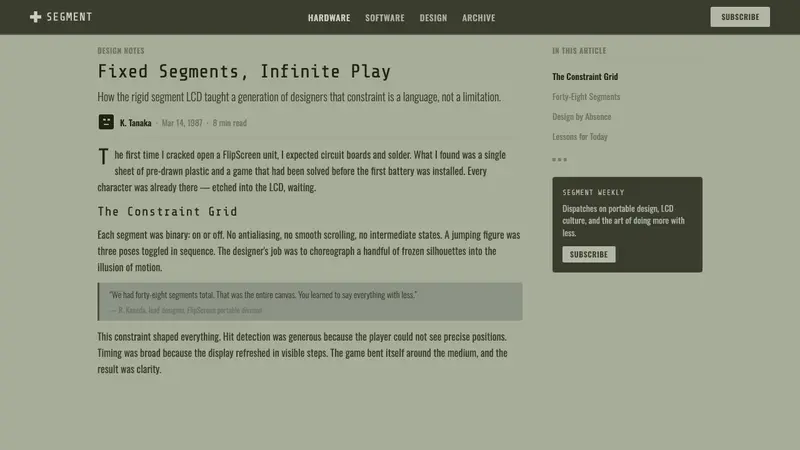The width and height of the screenshot is (800, 450).
Task: Click the Design Notes category label
Action: click(121, 51)
